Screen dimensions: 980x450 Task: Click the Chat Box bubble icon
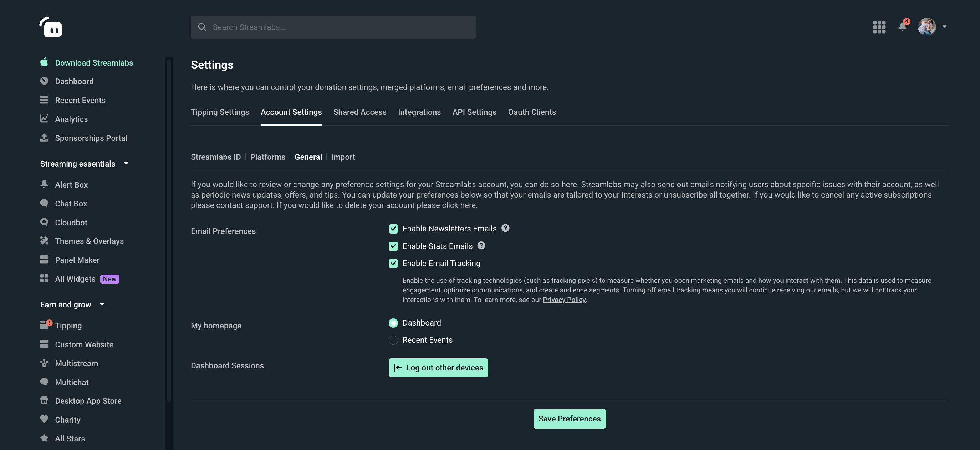[44, 203]
